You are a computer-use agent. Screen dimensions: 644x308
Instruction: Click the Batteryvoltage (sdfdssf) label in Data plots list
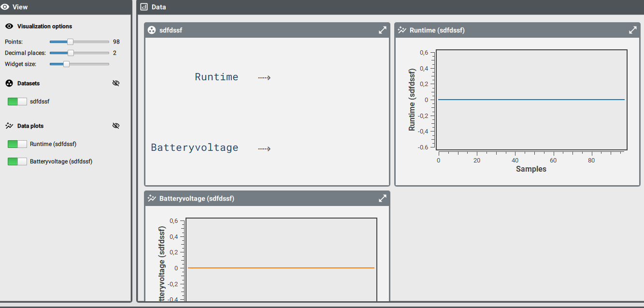[61, 161]
